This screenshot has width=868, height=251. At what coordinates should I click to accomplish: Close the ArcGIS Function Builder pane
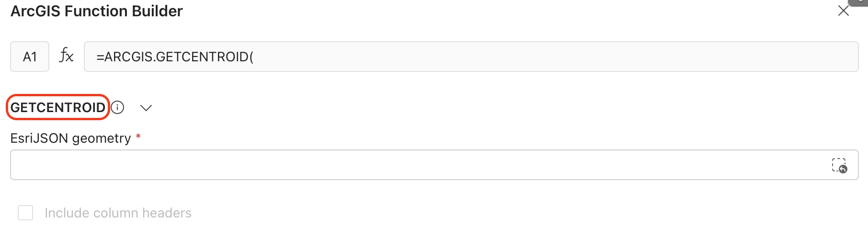point(843,11)
